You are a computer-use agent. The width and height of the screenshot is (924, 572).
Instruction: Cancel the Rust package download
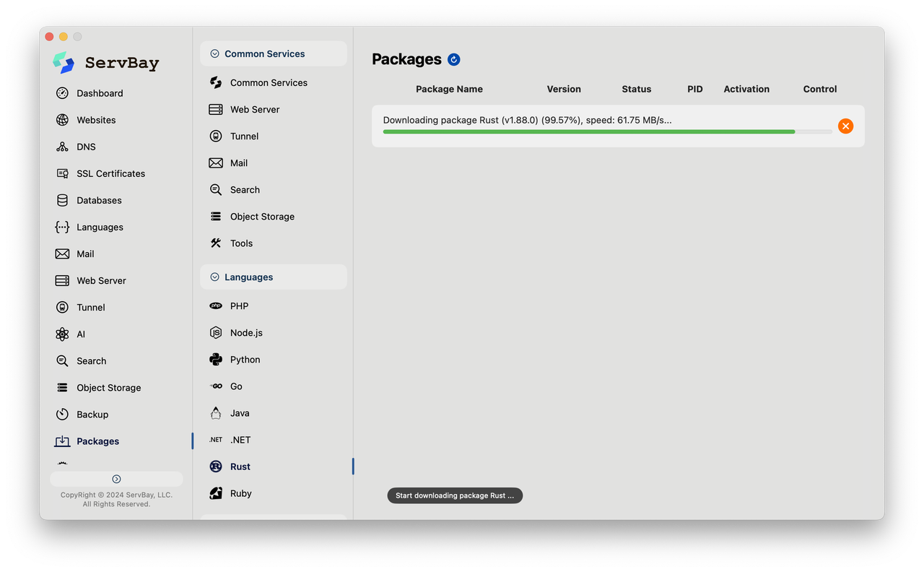(845, 126)
